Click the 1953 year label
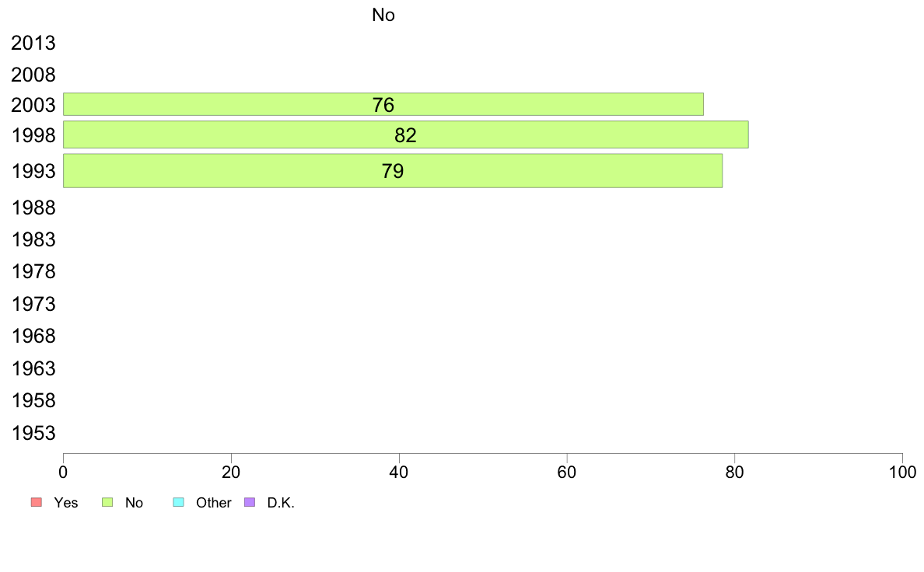924x572 pixels. pos(33,433)
